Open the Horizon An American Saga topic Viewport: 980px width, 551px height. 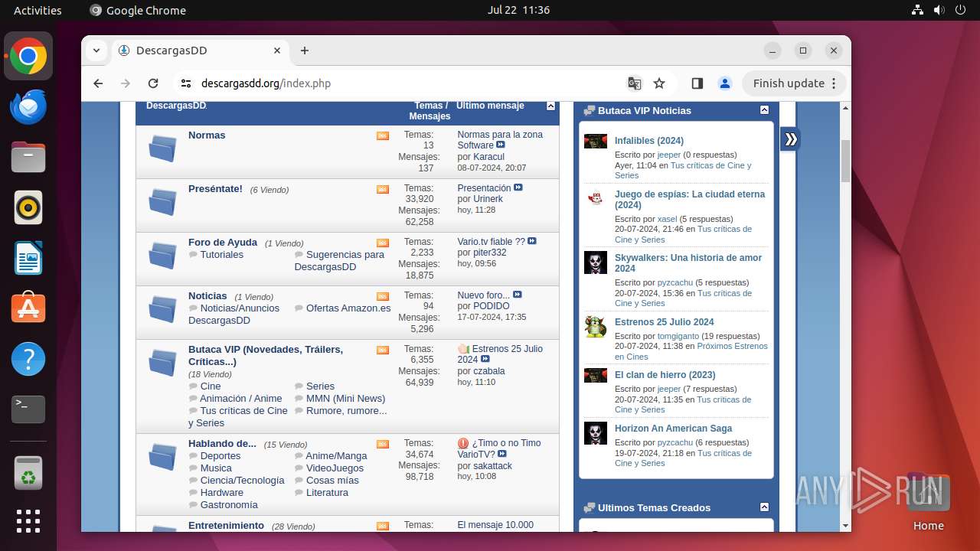click(x=673, y=429)
